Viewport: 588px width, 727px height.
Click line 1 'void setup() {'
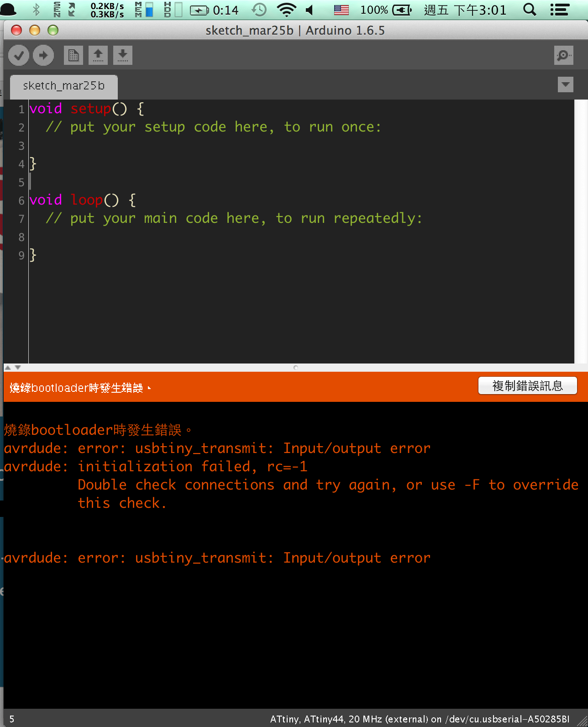87,109
